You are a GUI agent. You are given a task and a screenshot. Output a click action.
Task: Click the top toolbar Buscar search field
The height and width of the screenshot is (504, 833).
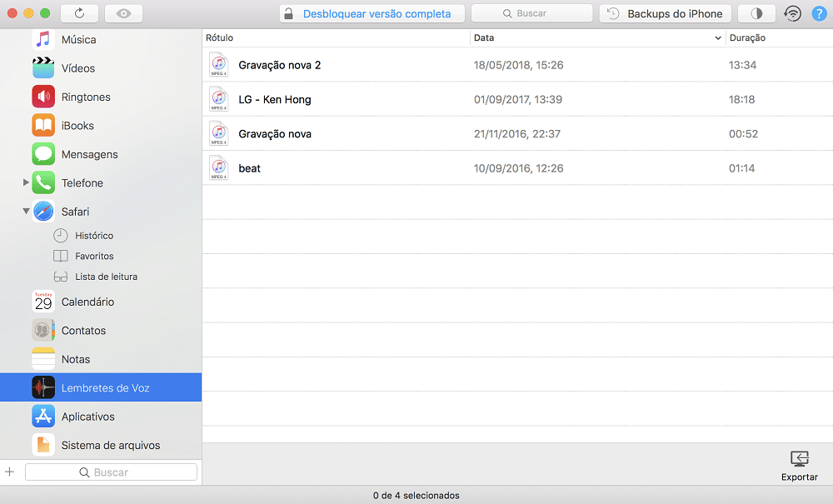[531, 13]
